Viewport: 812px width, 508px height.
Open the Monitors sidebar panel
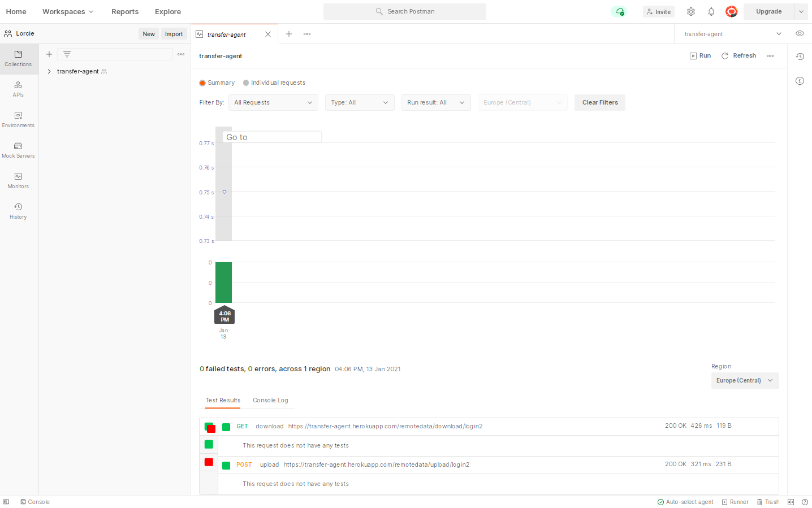point(18,181)
